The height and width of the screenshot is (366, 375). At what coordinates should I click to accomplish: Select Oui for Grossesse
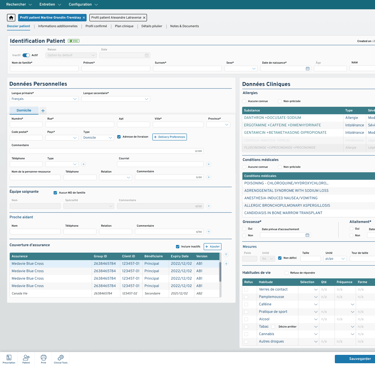coord(245,229)
